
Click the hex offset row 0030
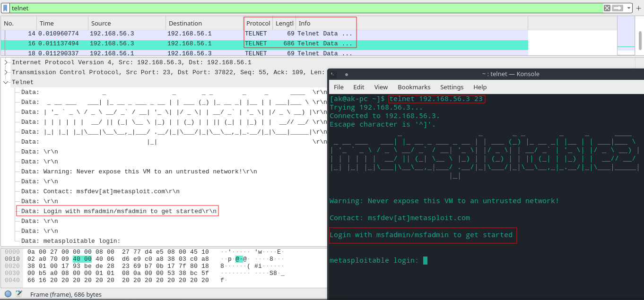[x=13, y=273]
